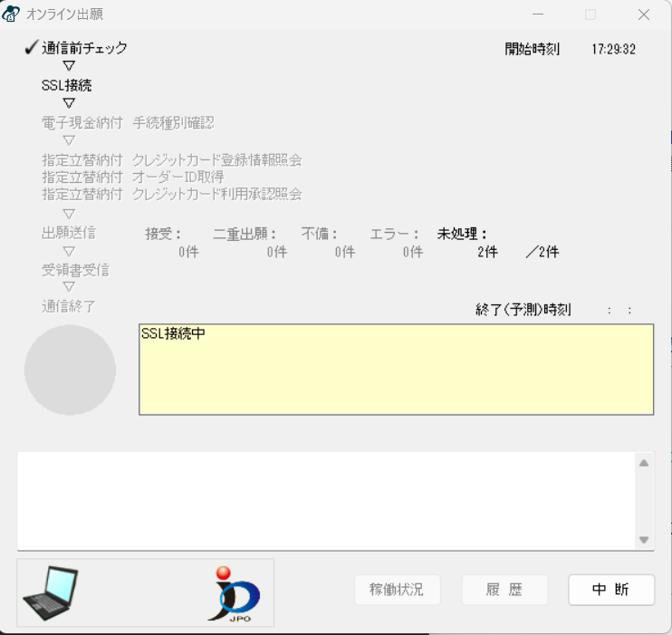Click the yellow SSL接続中 status box

tap(396, 370)
